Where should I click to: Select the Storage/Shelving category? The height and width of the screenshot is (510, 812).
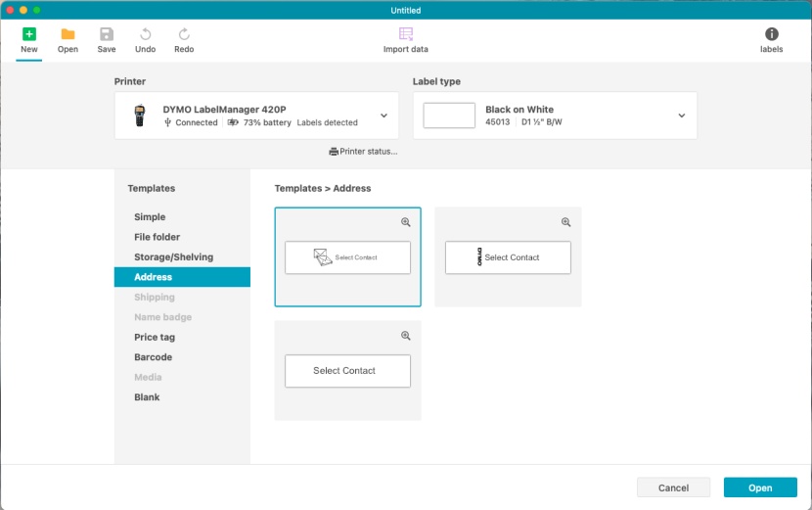(x=173, y=257)
